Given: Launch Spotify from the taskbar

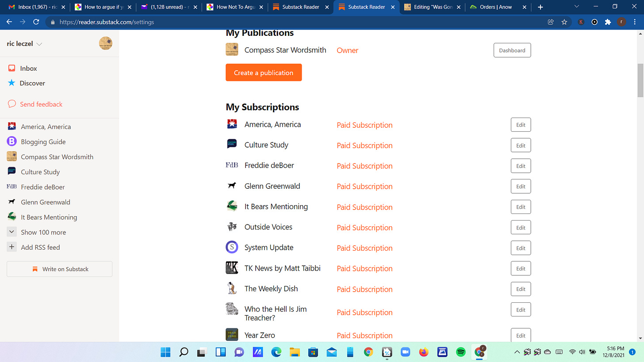Looking at the screenshot, I should tap(460, 352).
